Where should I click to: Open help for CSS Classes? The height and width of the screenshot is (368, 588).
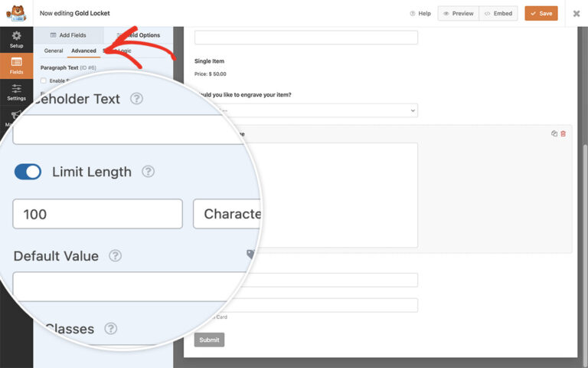click(110, 329)
